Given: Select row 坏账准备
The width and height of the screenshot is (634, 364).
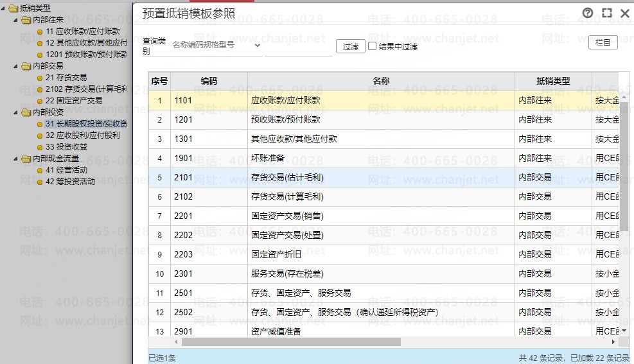Looking at the screenshot, I should (383, 159).
